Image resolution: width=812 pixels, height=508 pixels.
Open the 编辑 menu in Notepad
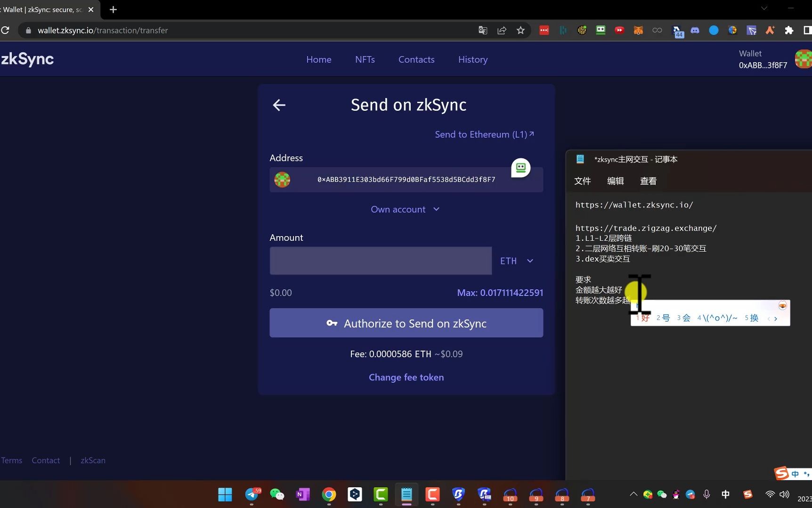[616, 181]
